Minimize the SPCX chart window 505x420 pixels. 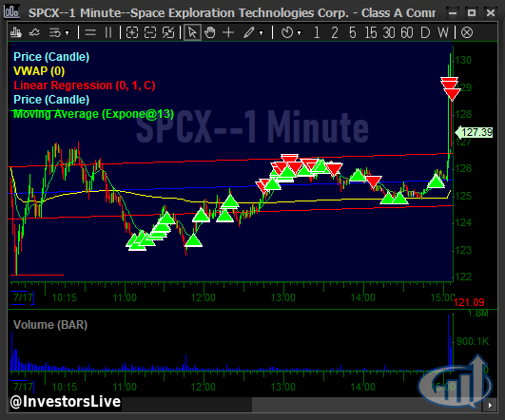453,13
